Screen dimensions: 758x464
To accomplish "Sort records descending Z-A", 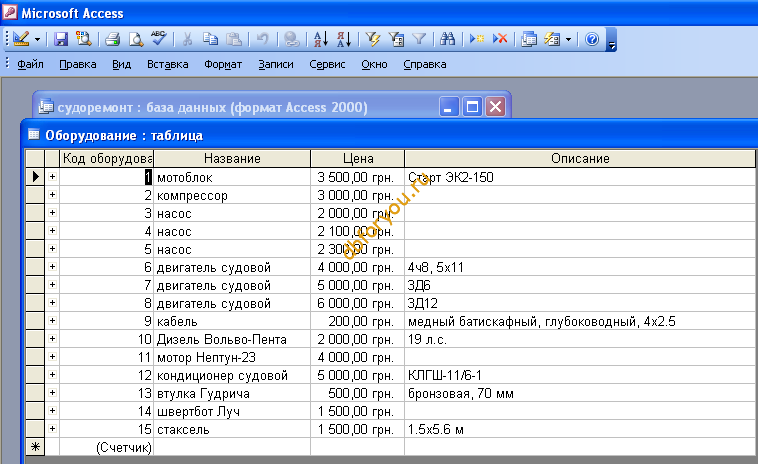I will (x=344, y=39).
